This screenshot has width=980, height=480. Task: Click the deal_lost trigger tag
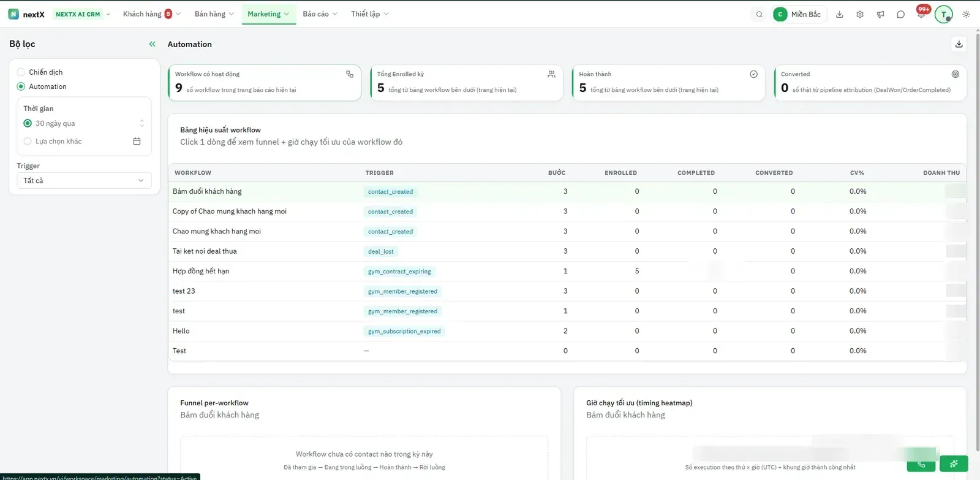[x=380, y=251]
